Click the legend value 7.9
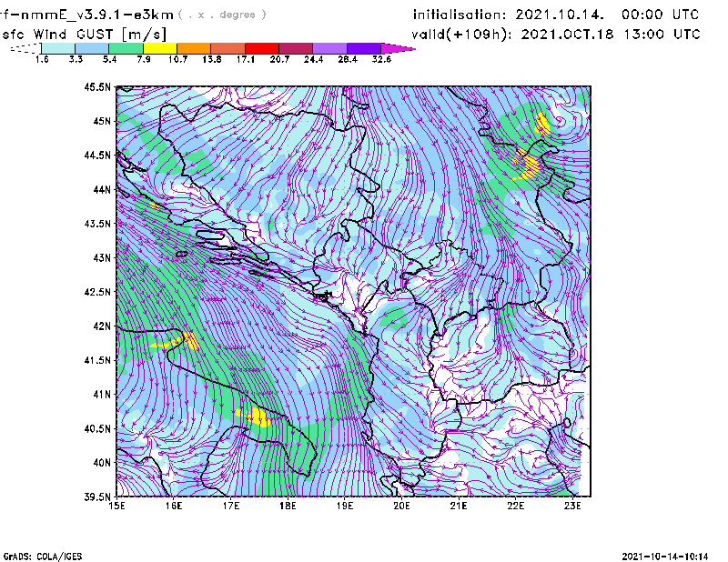The image size is (728, 562). [x=144, y=59]
